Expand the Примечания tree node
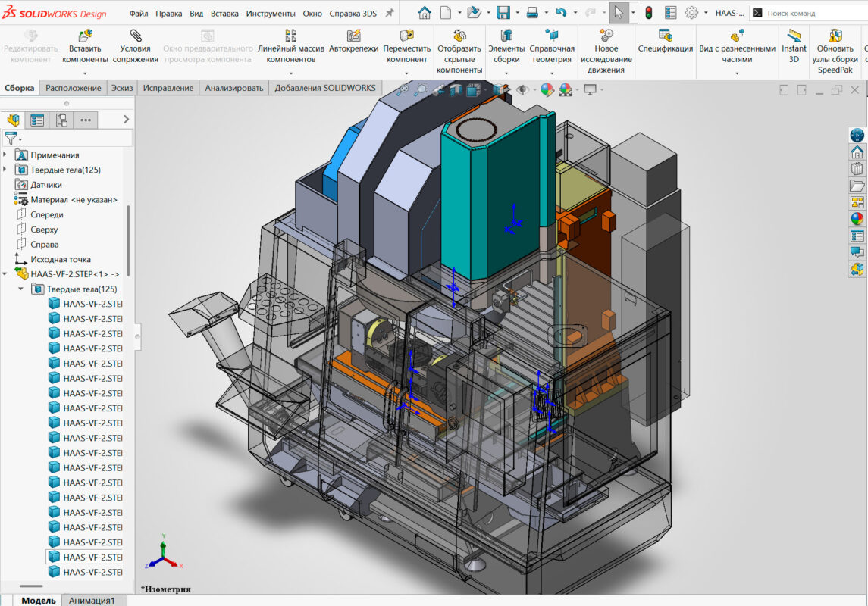The width and height of the screenshot is (868, 606). tap(6, 155)
